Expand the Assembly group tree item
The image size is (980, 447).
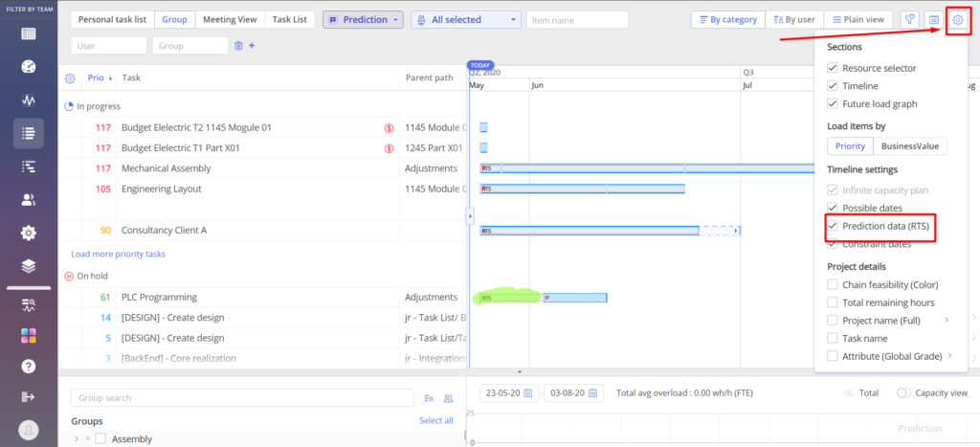pos(76,438)
